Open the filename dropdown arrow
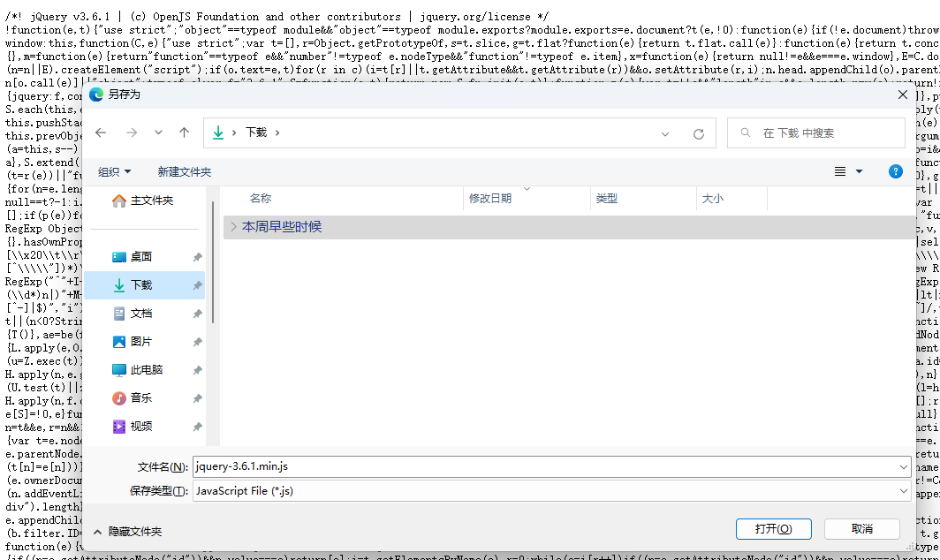The height and width of the screenshot is (560, 940). (904, 467)
